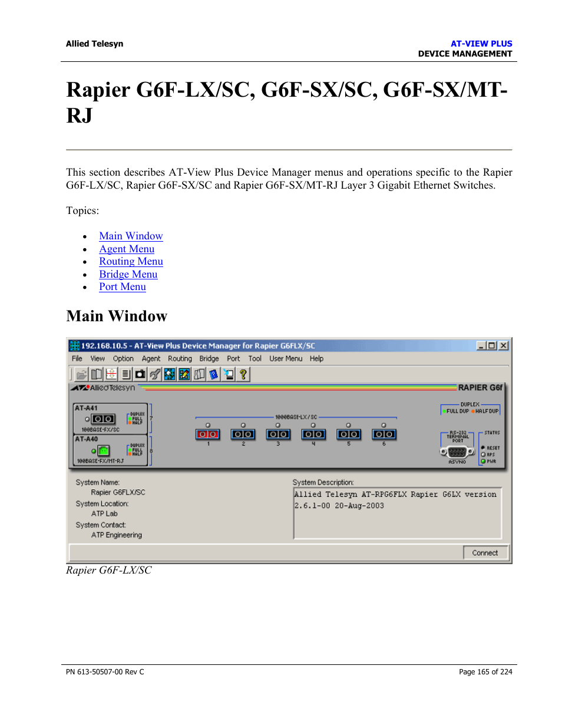Open the Option menu
The height and width of the screenshot is (728, 562).
tap(123, 358)
